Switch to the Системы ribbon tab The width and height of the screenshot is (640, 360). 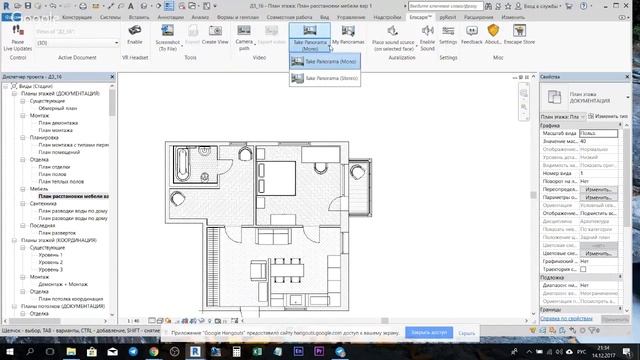110,17
